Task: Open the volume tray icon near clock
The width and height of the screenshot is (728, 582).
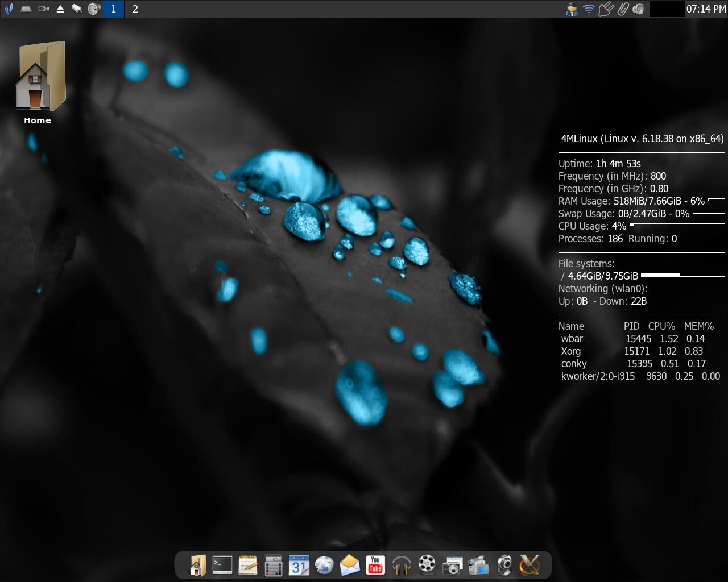Action: coord(639,9)
